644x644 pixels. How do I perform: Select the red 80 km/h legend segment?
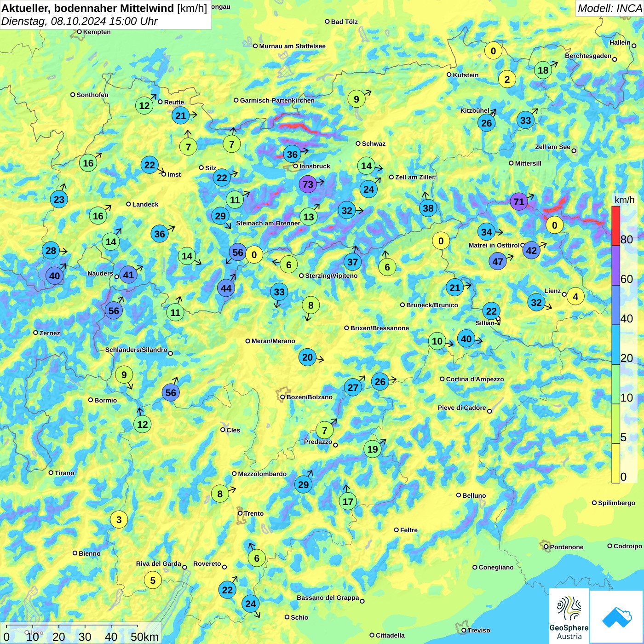615,226
